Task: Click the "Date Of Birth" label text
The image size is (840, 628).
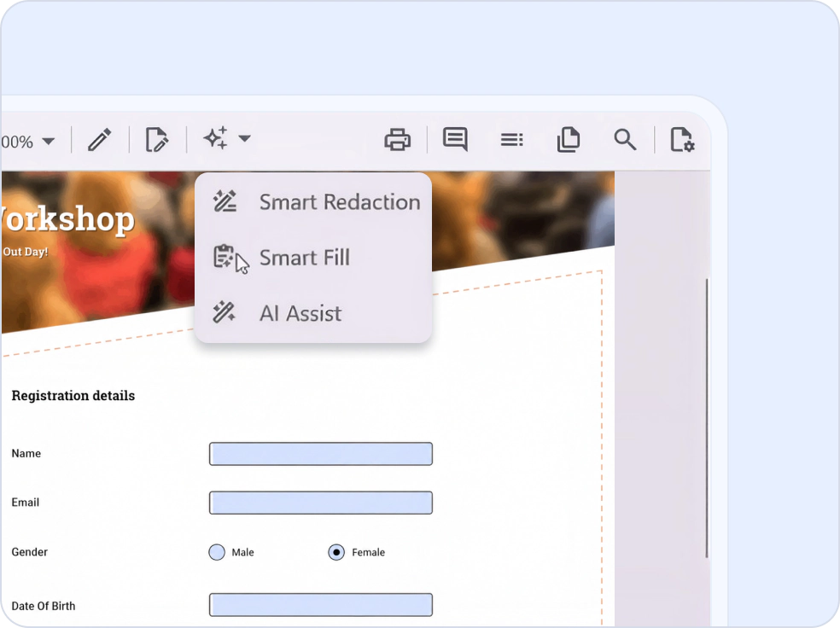Action: [x=44, y=606]
